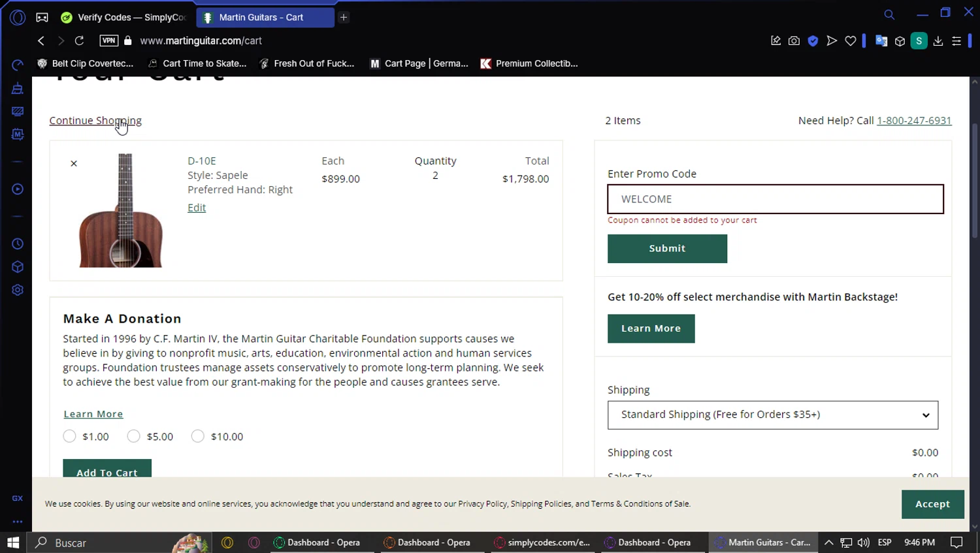This screenshot has height=553, width=980.
Task: Select the $5.00 donation option
Action: tap(133, 436)
